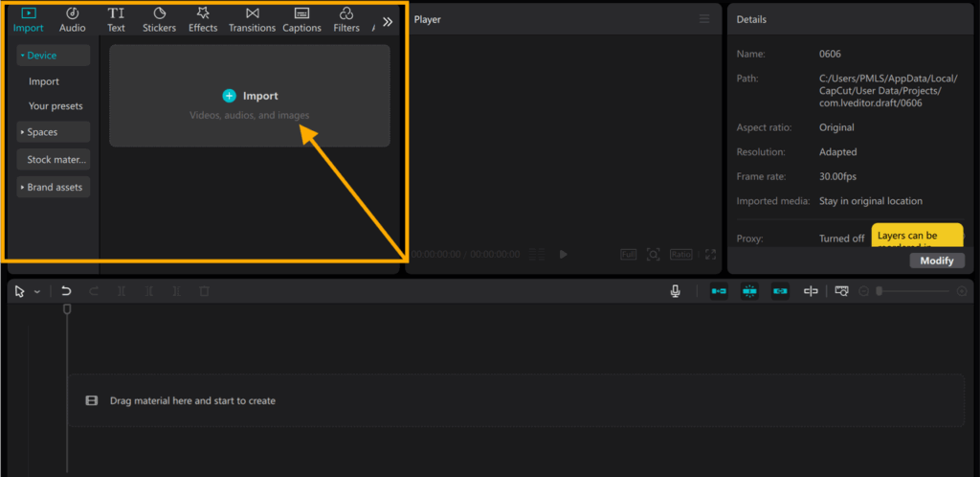Viewport: 980px width, 477px height.
Task: Open Your presets in the sidebar
Action: (x=56, y=106)
